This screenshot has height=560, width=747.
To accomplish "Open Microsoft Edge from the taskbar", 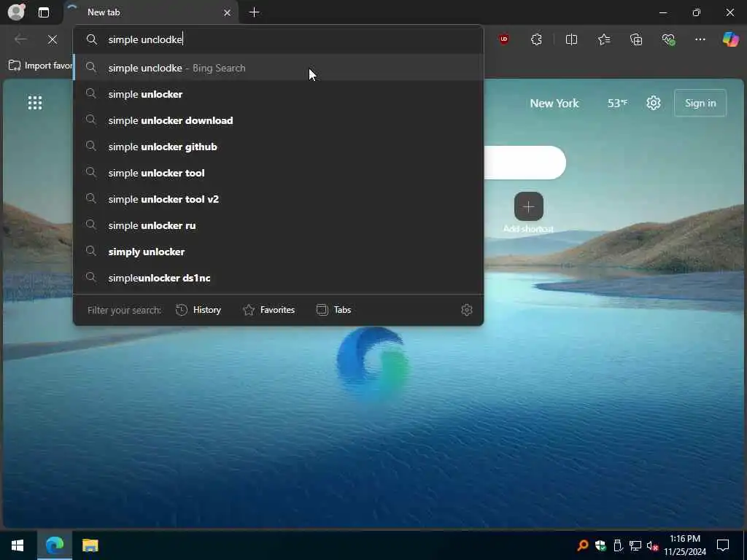I will (55, 545).
